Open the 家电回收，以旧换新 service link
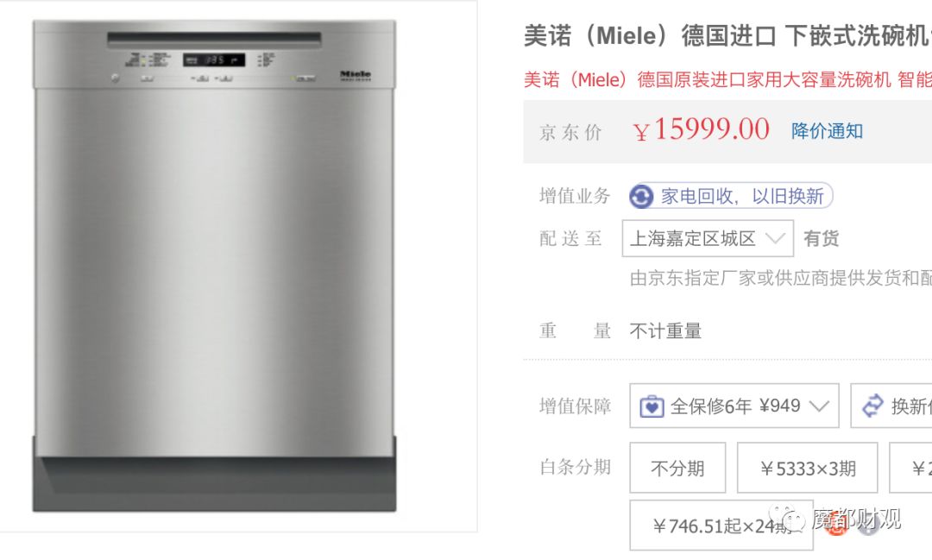 tap(741, 197)
